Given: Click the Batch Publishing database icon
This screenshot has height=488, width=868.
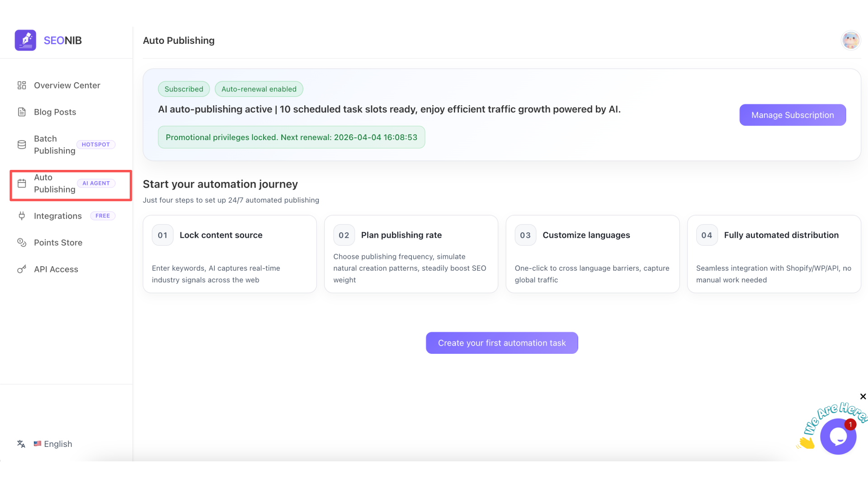Looking at the screenshot, I should (x=22, y=145).
